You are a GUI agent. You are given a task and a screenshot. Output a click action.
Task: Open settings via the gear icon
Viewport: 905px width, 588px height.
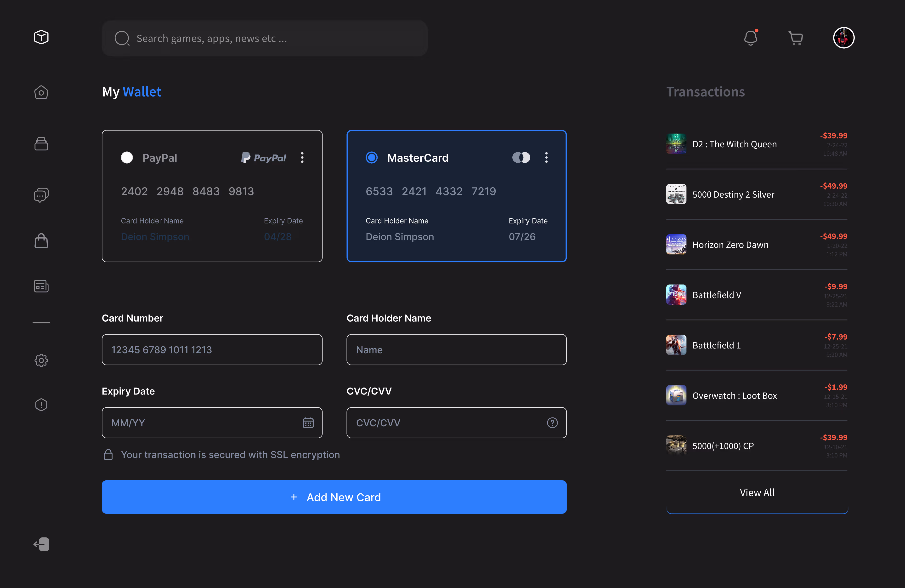[x=41, y=360]
